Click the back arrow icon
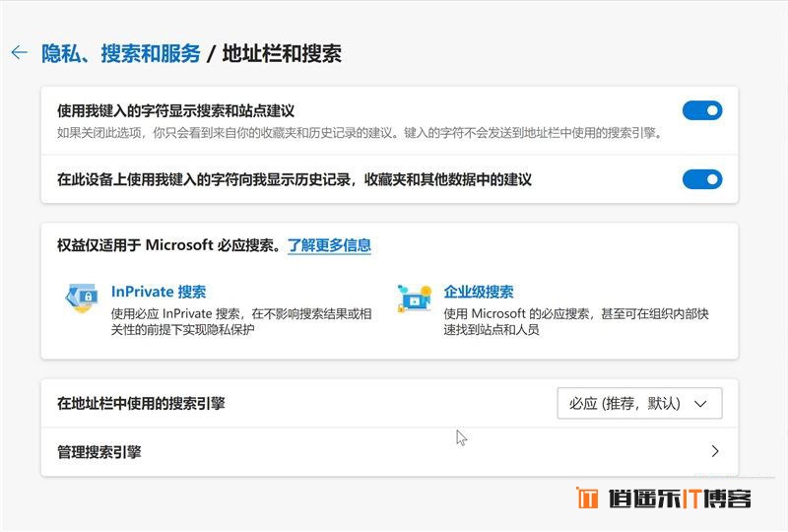 point(19,52)
